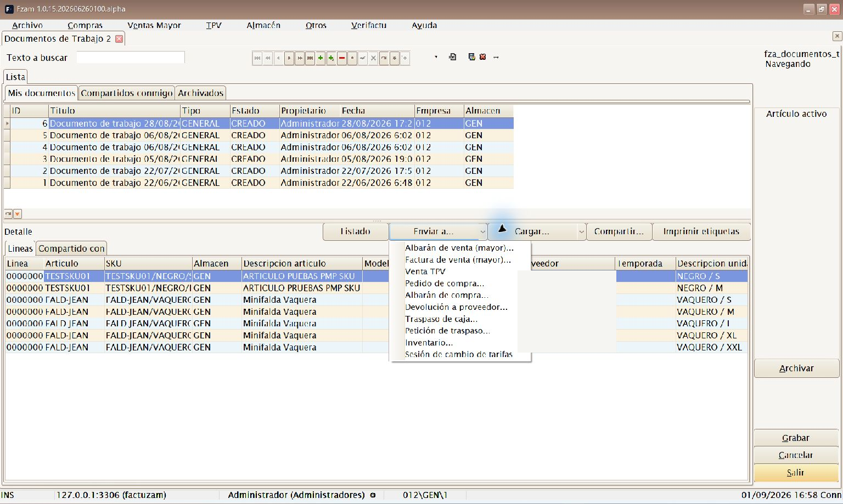
Task: Insert new record with green plus
Action: 321,58
